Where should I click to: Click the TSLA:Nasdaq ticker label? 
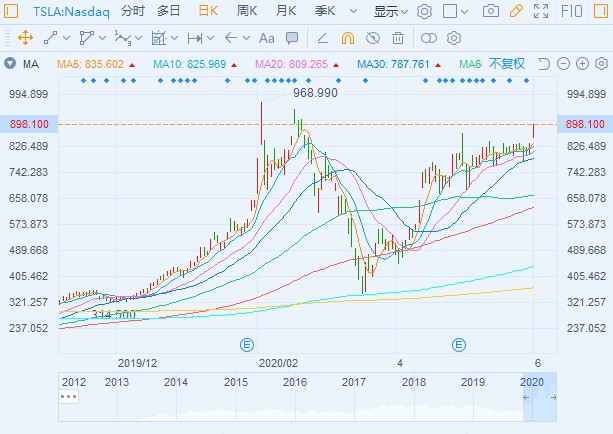tap(66, 12)
